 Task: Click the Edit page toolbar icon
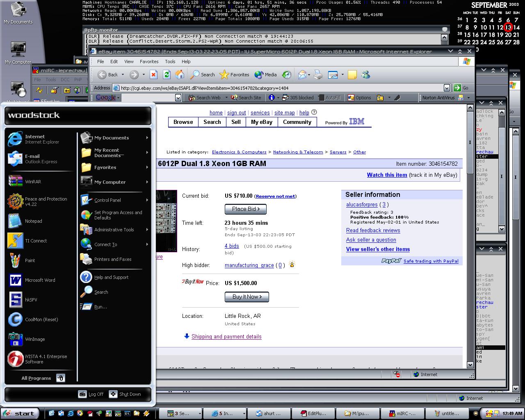point(333,75)
